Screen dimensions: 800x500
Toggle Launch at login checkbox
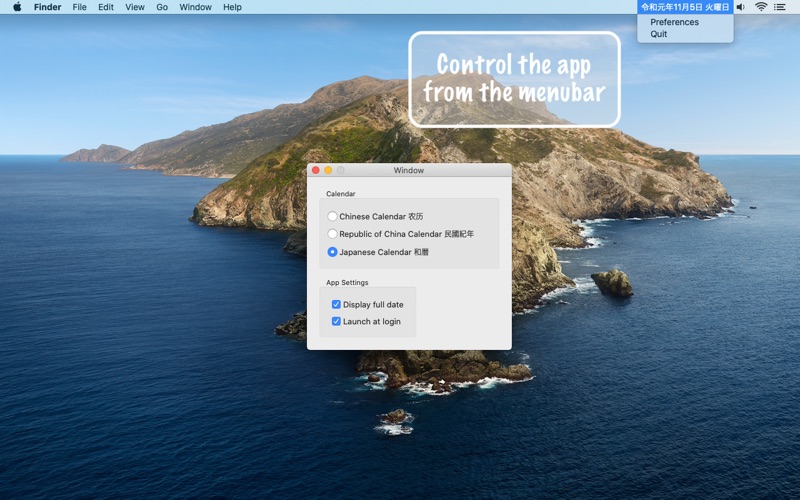[x=336, y=321]
